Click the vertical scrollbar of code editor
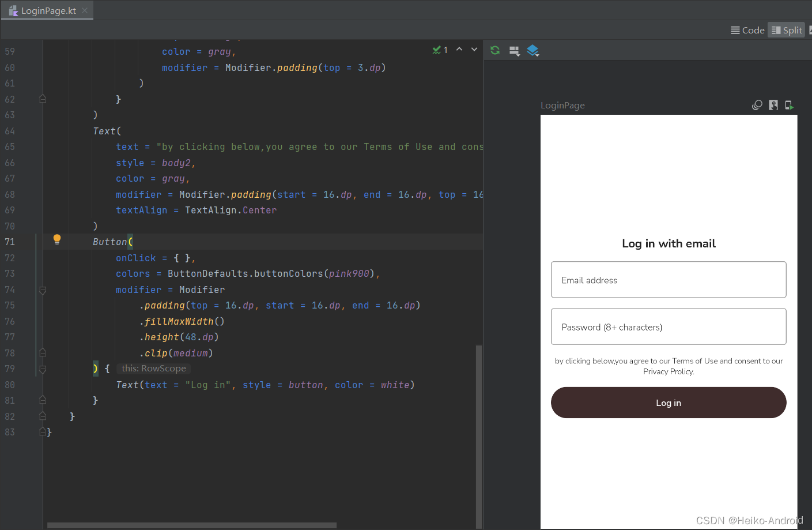Viewport: 812px width, 530px height. click(x=479, y=437)
